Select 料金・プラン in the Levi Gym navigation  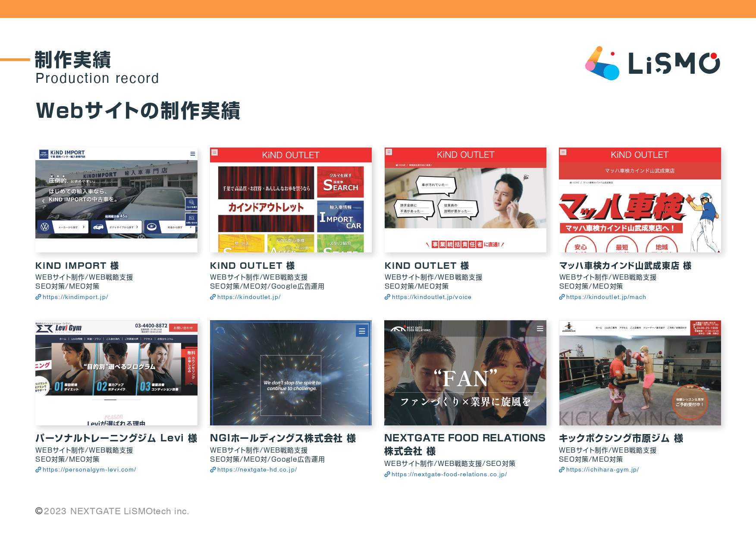coord(94,339)
